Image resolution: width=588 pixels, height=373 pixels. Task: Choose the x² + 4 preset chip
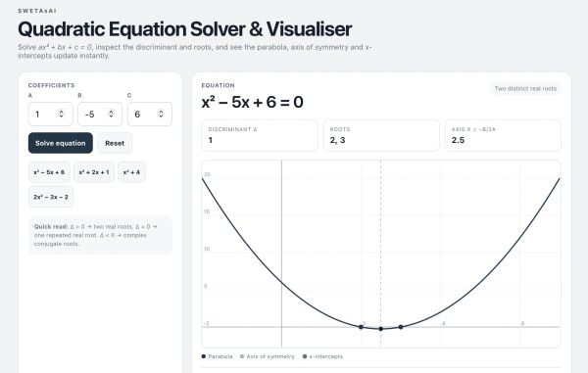pos(131,172)
